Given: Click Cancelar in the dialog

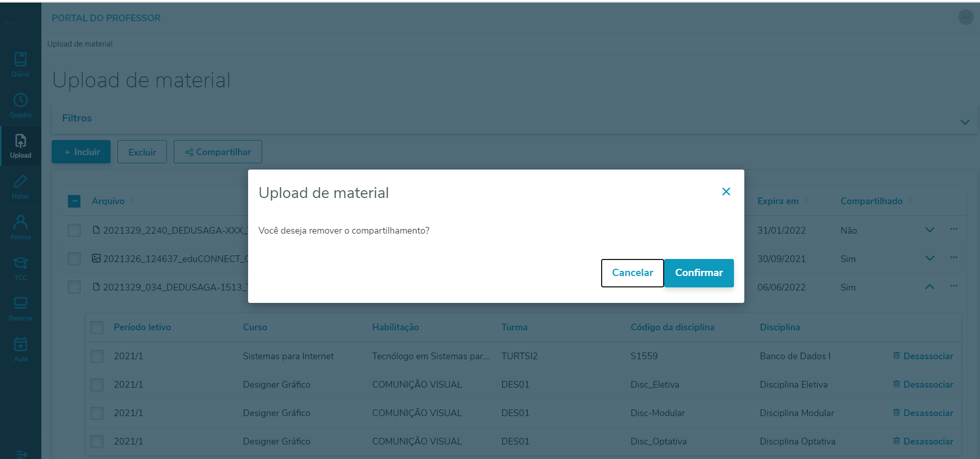Looking at the screenshot, I should (633, 273).
